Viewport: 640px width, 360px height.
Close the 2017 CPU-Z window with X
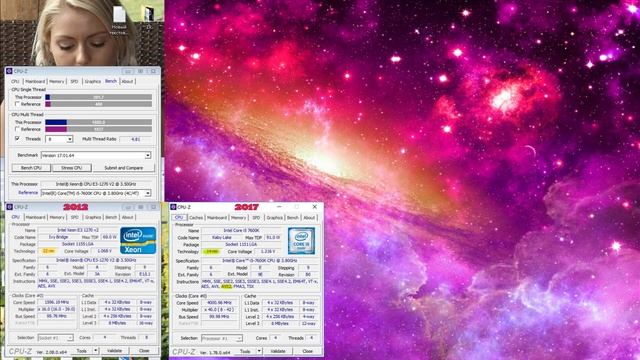point(314,207)
